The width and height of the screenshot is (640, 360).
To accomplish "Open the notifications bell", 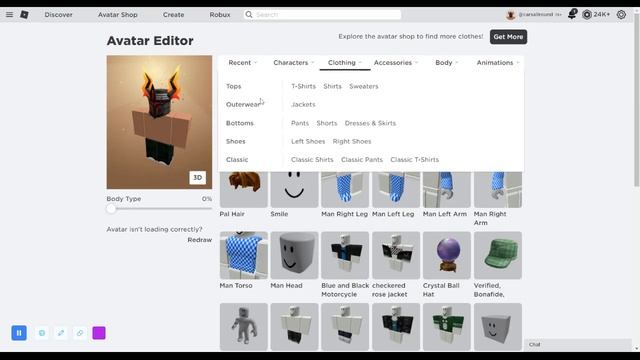I will [x=572, y=14].
